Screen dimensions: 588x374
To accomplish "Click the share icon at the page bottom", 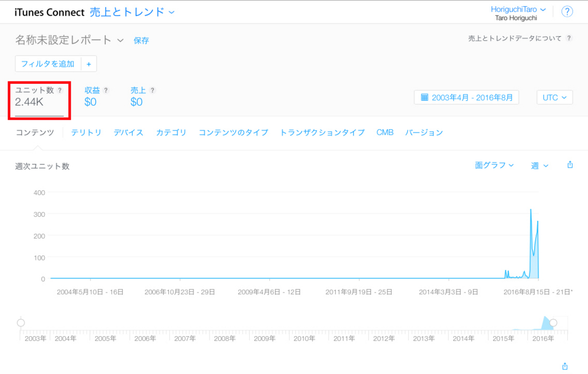I will coord(565,366).
